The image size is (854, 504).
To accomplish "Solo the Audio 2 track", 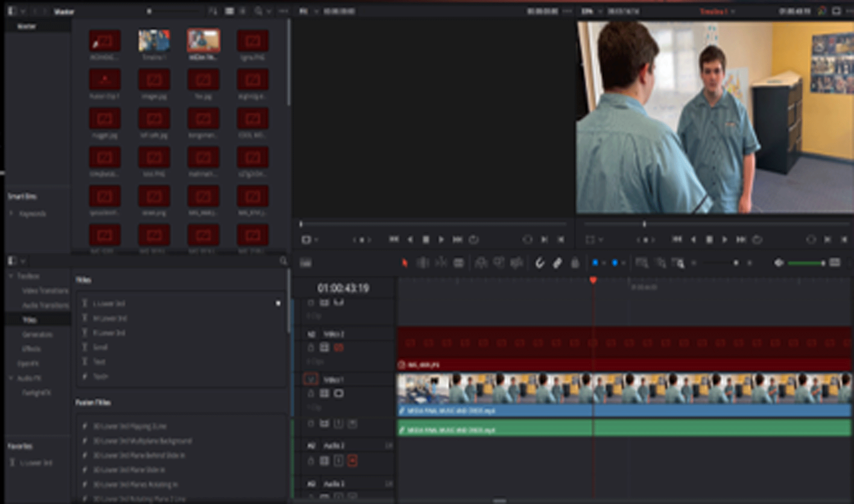I will [338, 461].
